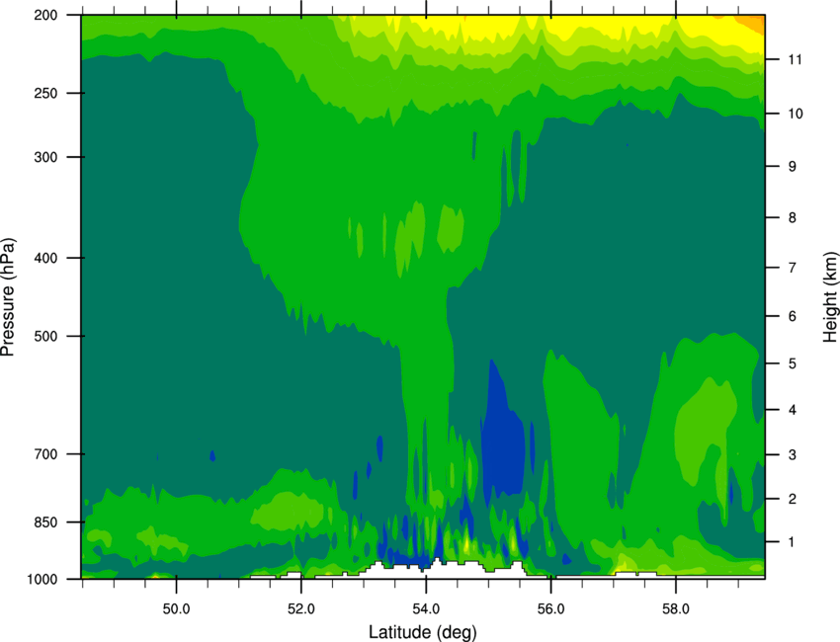Image resolution: width=840 pixels, height=642 pixels.
Task: Pick the 5 km height label
Action: (793, 364)
